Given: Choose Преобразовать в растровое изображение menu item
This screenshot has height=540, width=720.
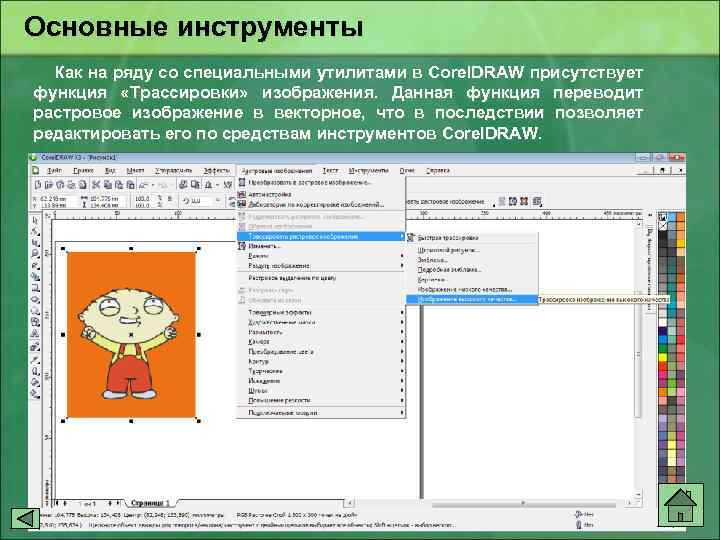Looking at the screenshot, I should [321, 182].
